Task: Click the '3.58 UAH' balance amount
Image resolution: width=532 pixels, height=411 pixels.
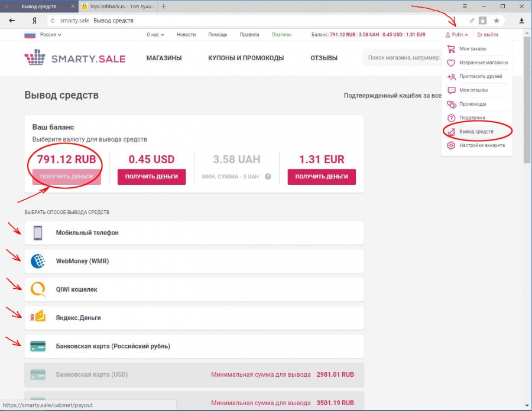Action: pos(236,159)
